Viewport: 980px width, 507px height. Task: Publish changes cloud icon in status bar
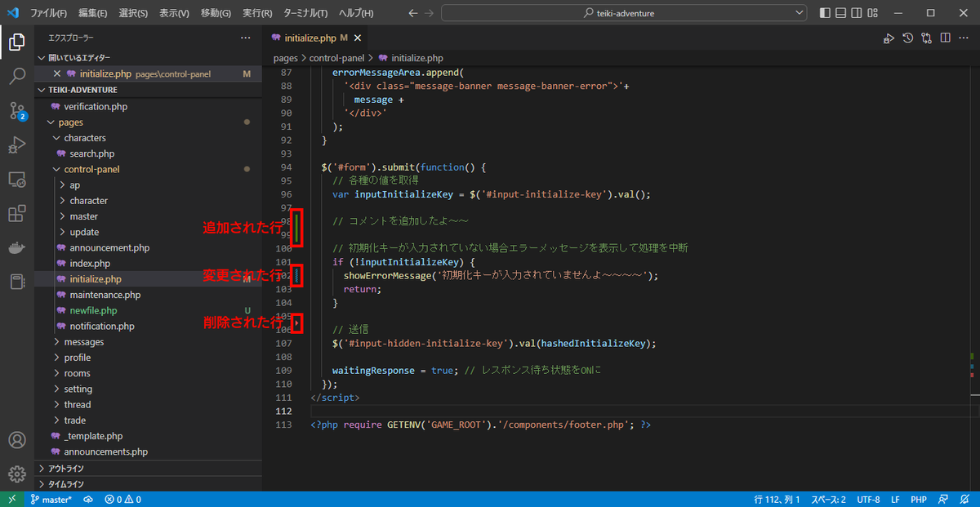[87, 499]
